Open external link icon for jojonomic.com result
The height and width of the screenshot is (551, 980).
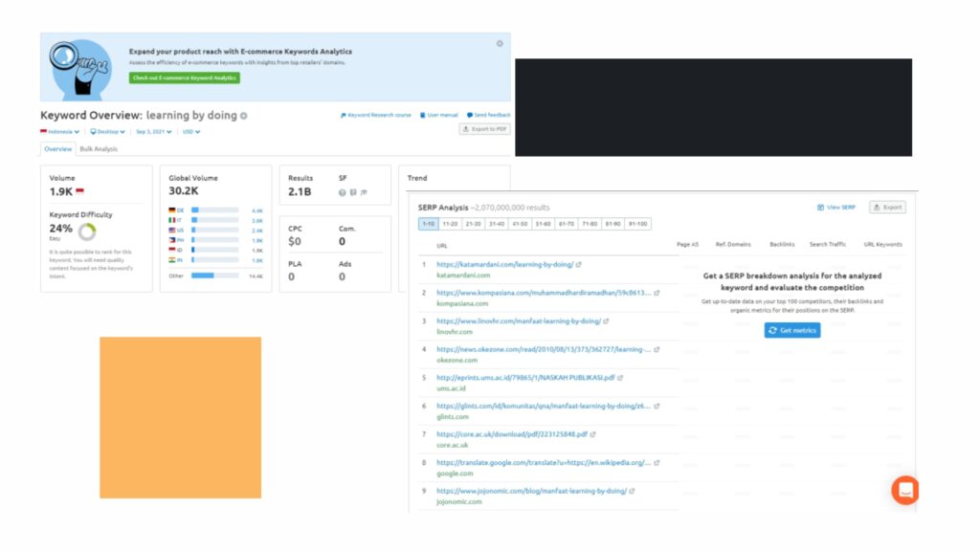click(x=632, y=491)
